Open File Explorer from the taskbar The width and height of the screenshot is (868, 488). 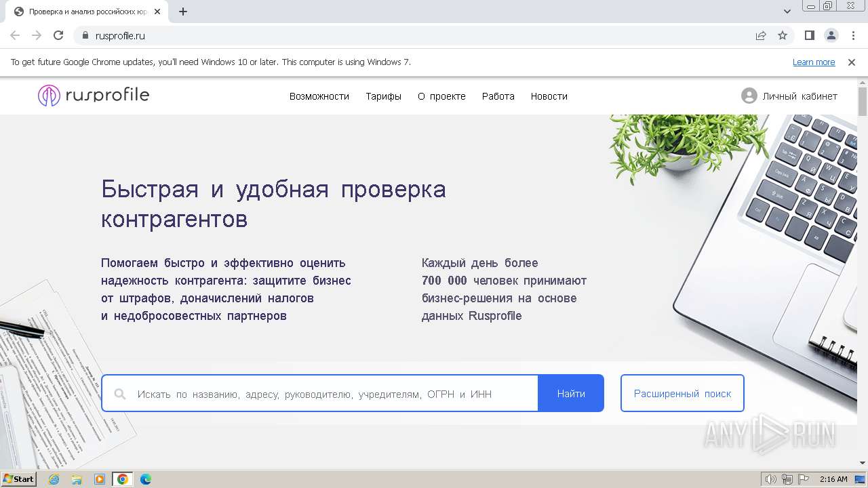[x=77, y=479]
